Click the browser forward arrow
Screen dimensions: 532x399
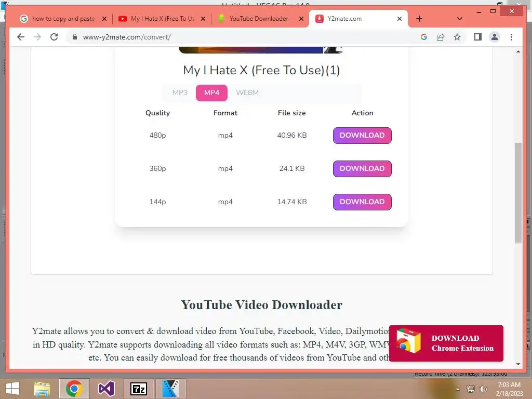[x=37, y=37]
